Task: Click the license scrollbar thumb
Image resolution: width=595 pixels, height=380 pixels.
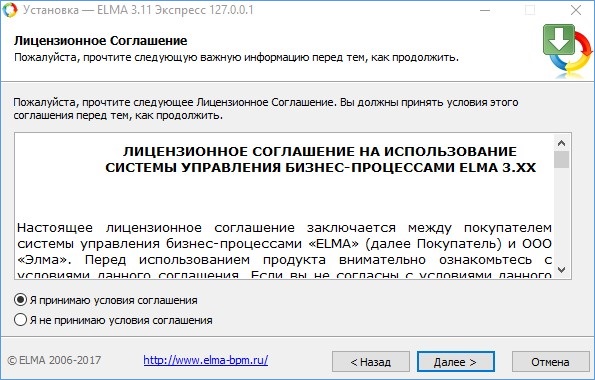Action: coord(562,159)
